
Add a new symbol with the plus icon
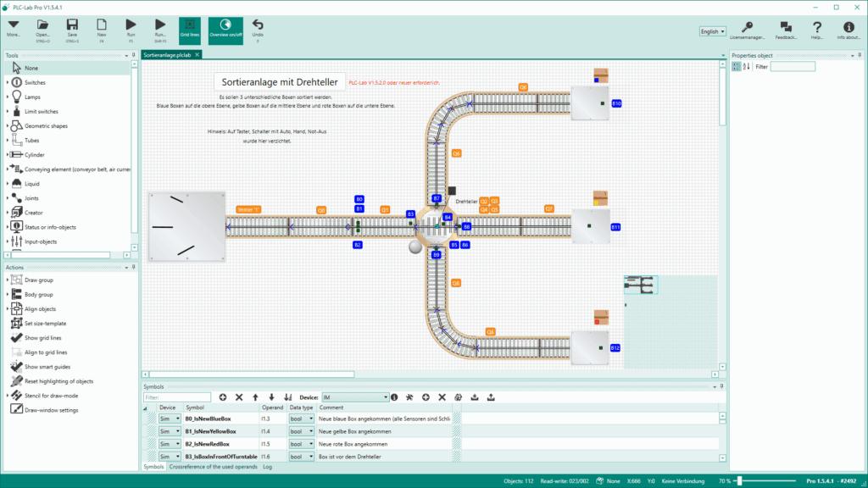(223, 397)
